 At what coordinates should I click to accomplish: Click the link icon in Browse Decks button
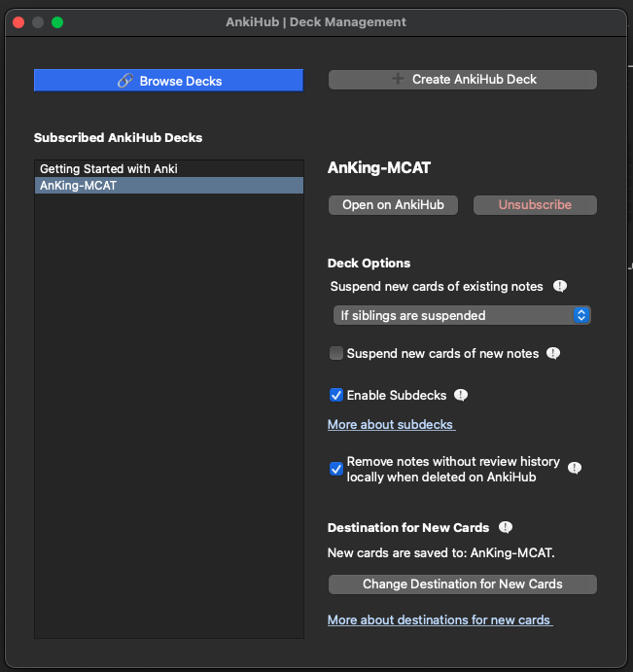125,81
